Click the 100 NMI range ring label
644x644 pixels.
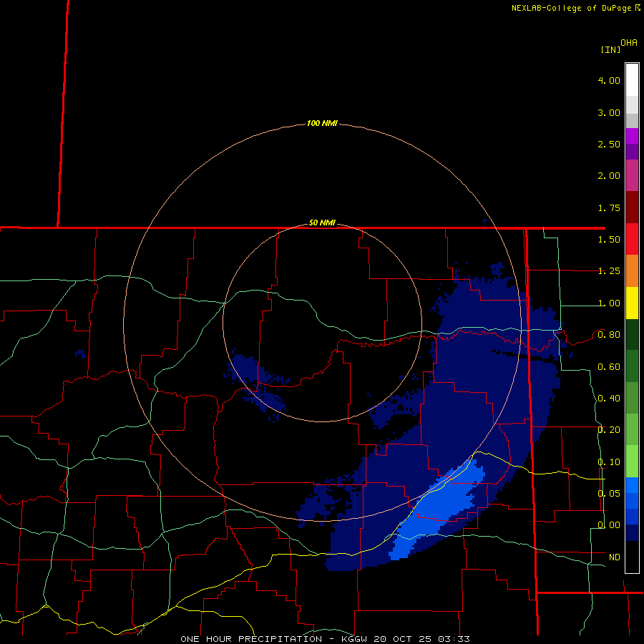click(322, 123)
